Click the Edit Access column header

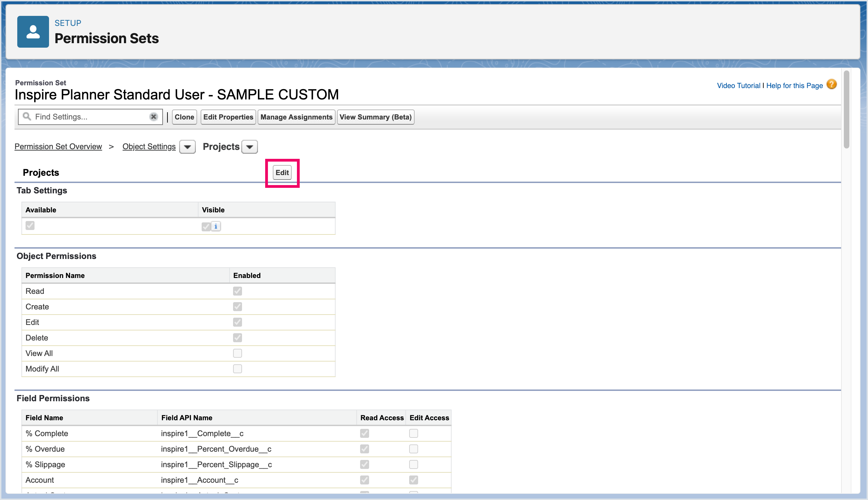(429, 418)
